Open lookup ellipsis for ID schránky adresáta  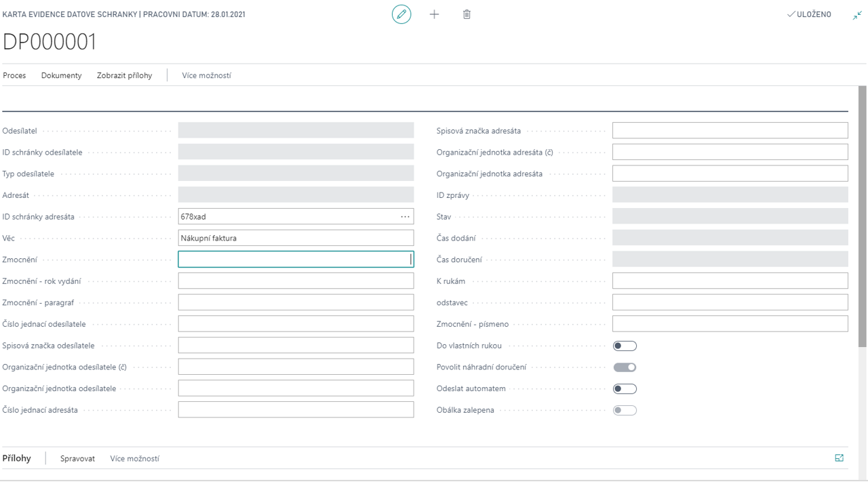(x=405, y=217)
